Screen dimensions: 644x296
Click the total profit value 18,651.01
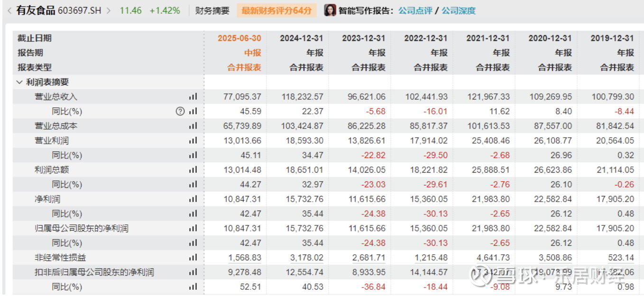click(x=304, y=170)
